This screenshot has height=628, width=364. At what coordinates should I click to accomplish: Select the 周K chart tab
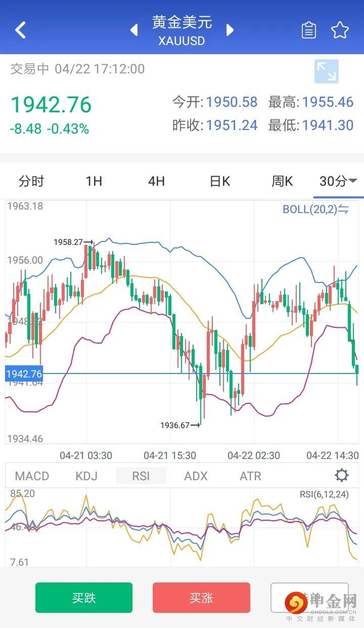[x=282, y=181]
